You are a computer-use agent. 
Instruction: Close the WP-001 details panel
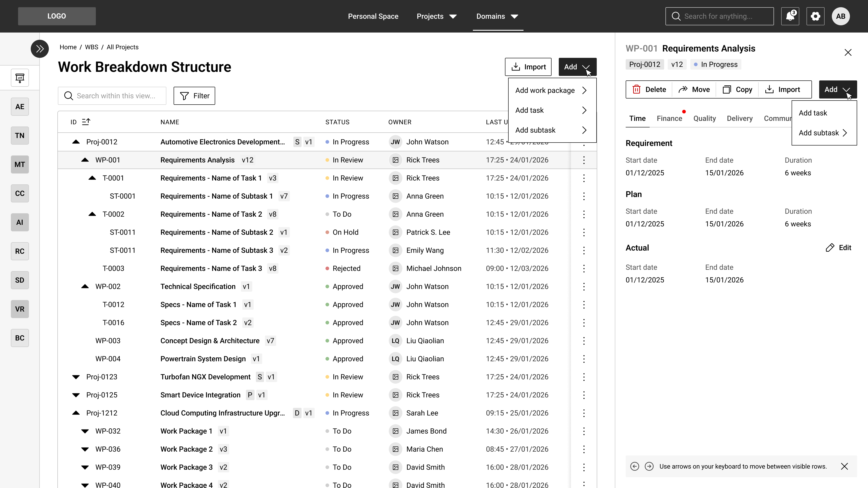click(848, 53)
